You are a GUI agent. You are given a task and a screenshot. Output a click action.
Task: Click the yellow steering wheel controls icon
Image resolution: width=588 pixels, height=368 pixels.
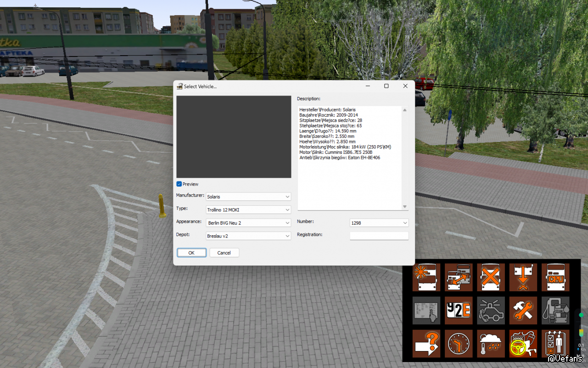tap(523, 344)
